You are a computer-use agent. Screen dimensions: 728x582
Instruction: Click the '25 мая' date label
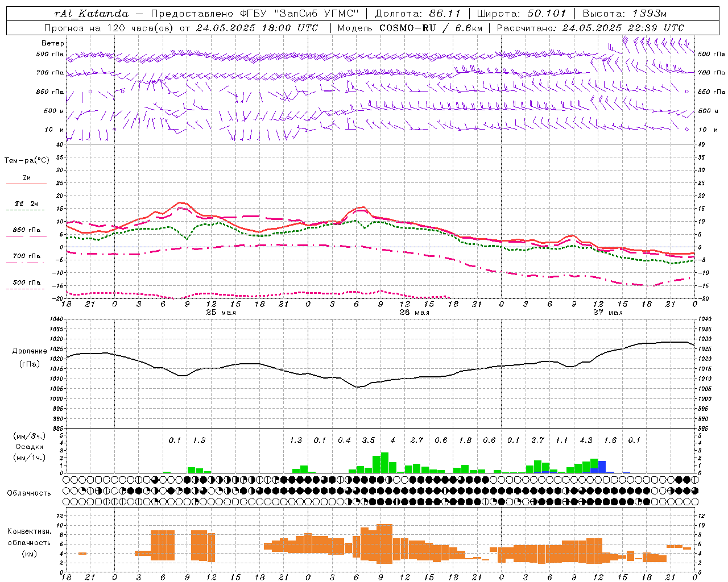click(x=221, y=313)
